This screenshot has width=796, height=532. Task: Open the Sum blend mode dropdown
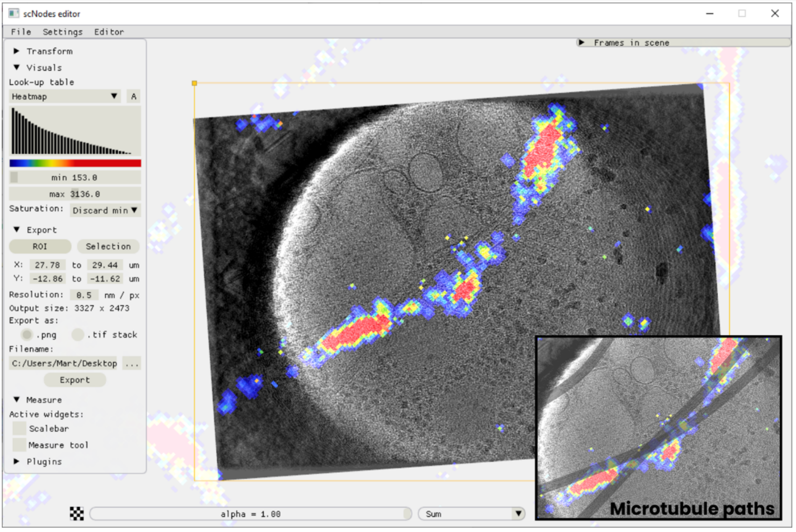tap(471, 514)
